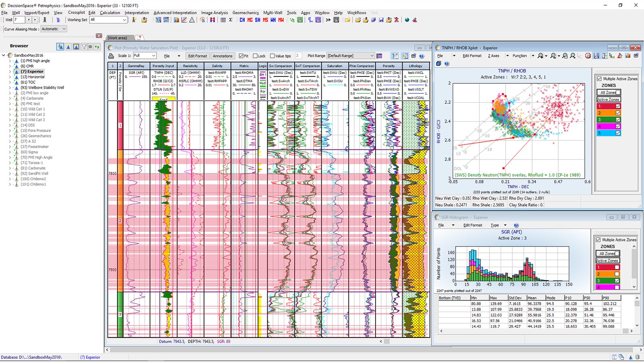Viewport: 644px width, 362px height.
Task: Open the Geomechanics menu
Action: coord(246,12)
